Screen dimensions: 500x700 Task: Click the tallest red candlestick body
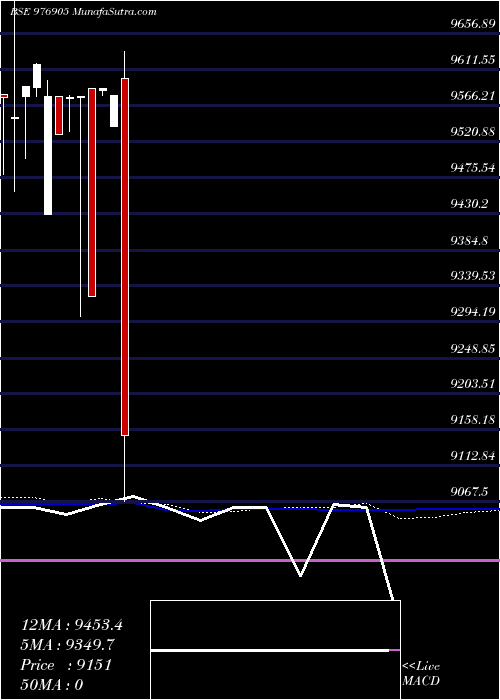pyautogui.click(x=125, y=257)
